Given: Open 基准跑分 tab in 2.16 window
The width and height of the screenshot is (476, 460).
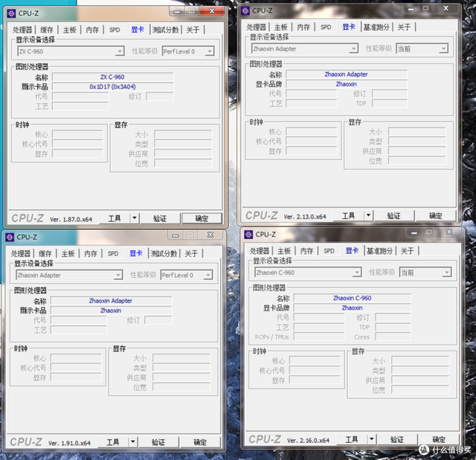Looking at the screenshot, I should click(x=379, y=251).
